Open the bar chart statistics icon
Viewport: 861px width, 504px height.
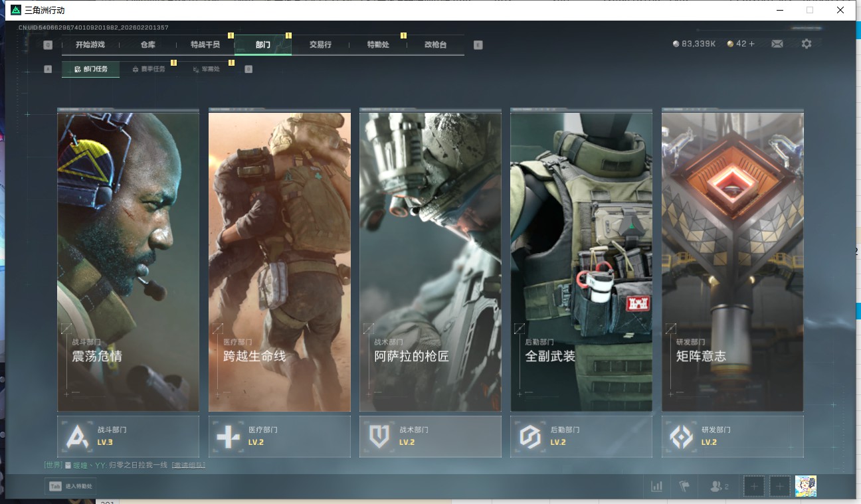tap(656, 487)
